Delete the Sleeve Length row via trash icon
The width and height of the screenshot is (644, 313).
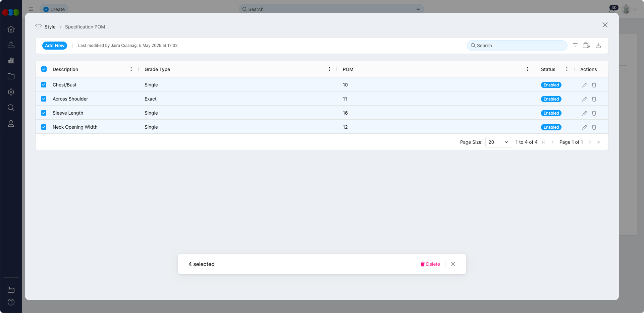coord(594,113)
